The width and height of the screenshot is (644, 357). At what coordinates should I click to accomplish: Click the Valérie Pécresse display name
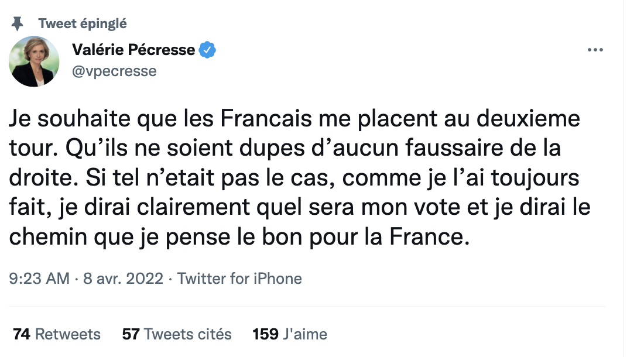[x=133, y=50]
